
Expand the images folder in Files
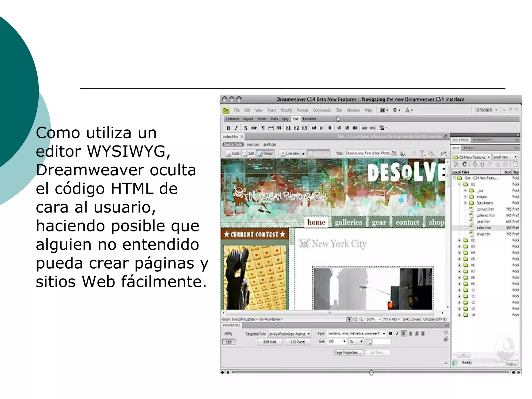(x=465, y=197)
